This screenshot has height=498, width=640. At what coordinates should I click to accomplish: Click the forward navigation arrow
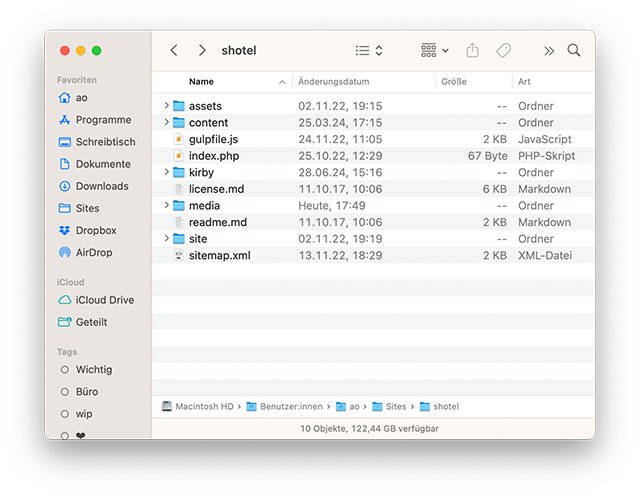[x=202, y=50]
